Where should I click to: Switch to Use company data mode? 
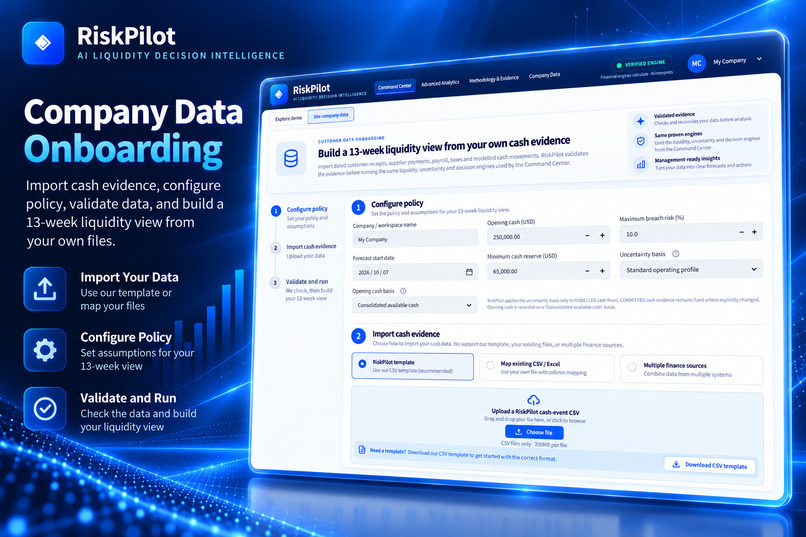tap(331, 116)
